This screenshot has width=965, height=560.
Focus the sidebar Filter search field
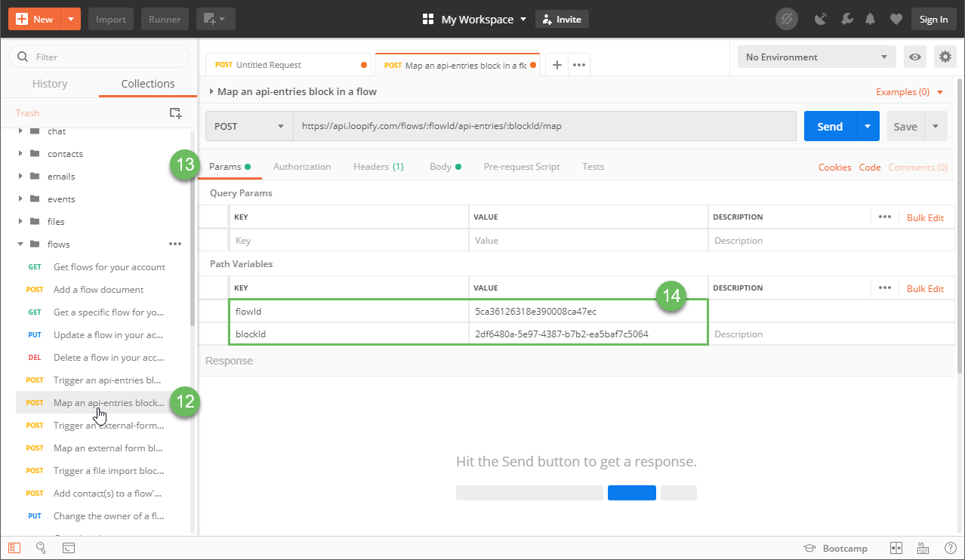pyautogui.click(x=99, y=57)
